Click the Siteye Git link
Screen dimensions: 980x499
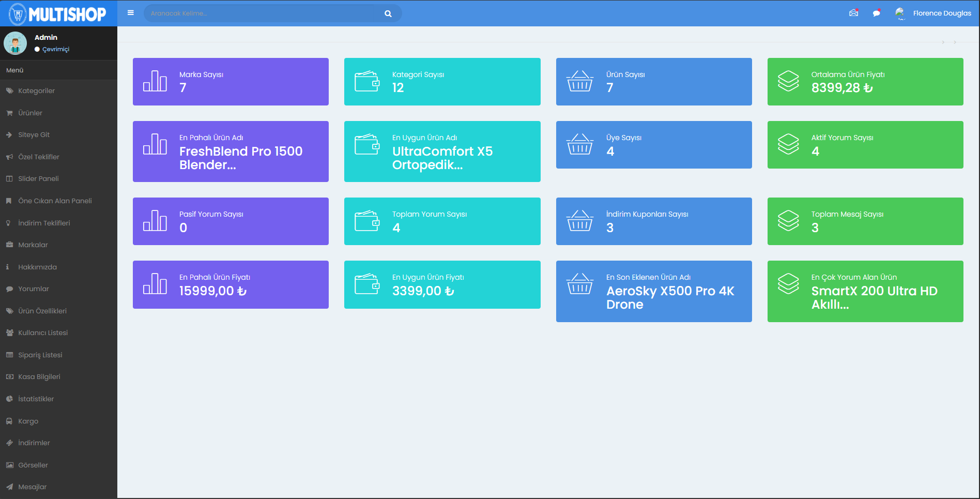[34, 134]
